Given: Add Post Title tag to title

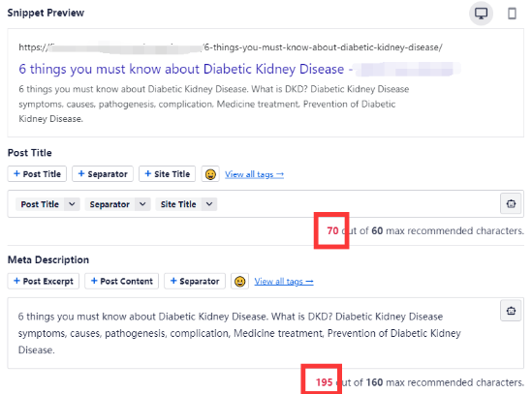Looking at the screenshot, I should coord(37,174).
